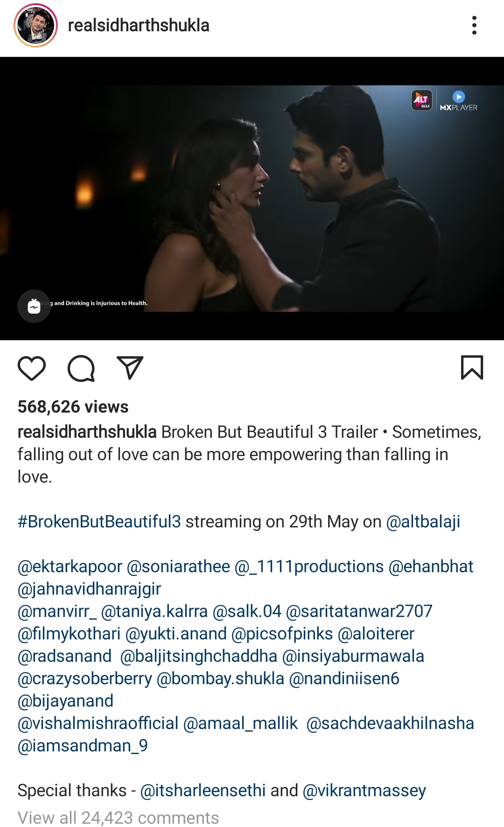Play the Broken But Beautiful trailer video

(252, 198)
